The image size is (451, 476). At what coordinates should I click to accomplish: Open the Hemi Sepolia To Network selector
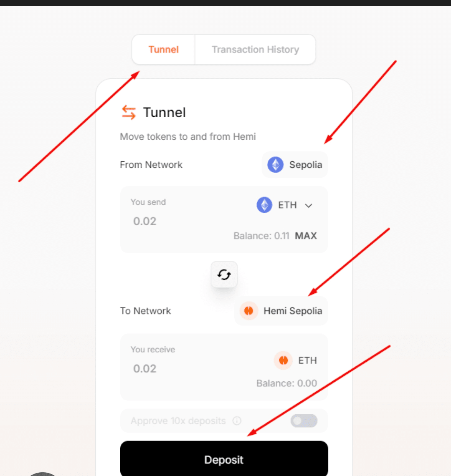coord(281,310)
